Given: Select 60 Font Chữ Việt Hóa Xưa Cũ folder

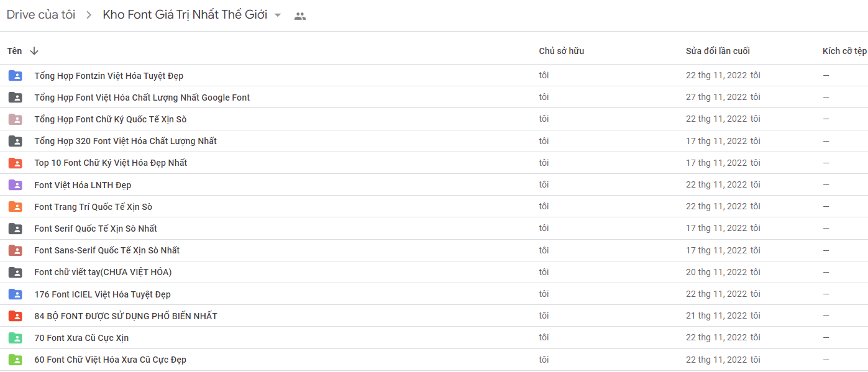Looking at the screenshot, I should (434, 360).
